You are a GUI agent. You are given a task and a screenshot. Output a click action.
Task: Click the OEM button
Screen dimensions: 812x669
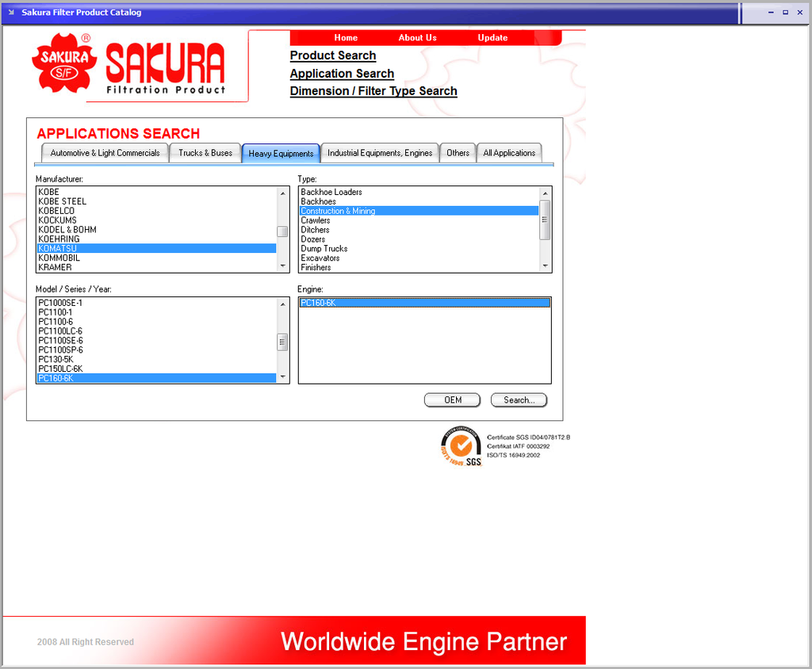tap(453, 399)
